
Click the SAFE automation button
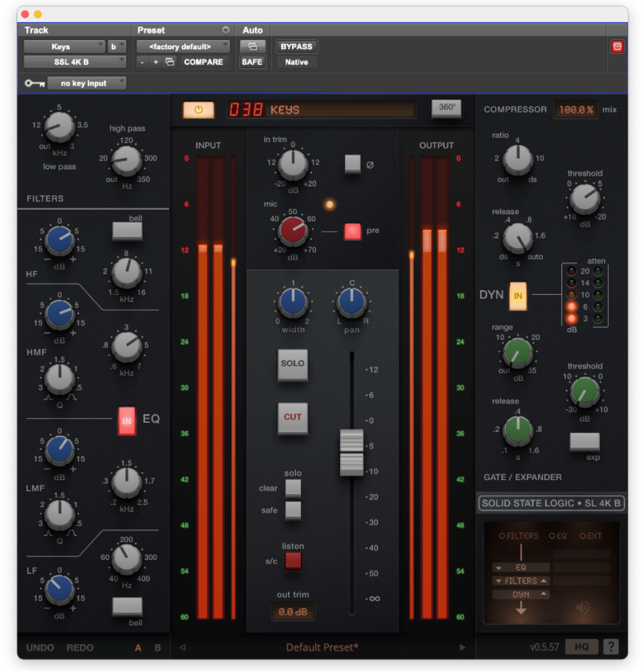pyautogui.click(x=252, y=62)
